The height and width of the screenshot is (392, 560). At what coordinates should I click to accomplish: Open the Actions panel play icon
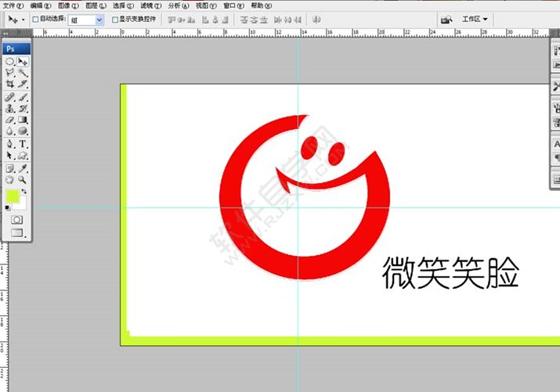point(556,65)
